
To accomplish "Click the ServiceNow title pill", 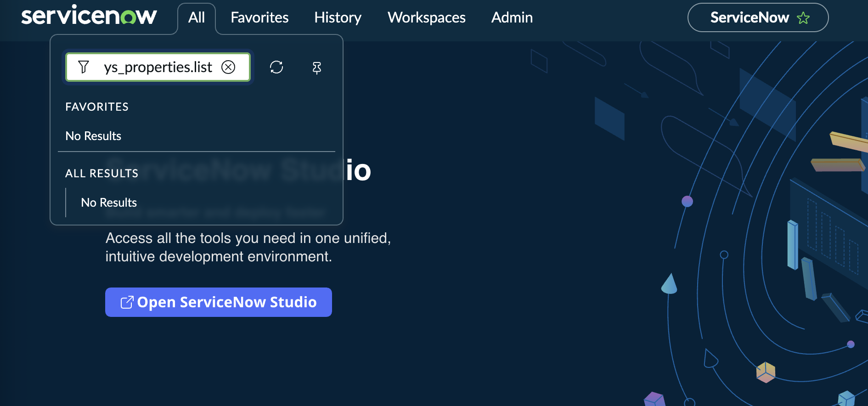I will [x=749, y=17].
